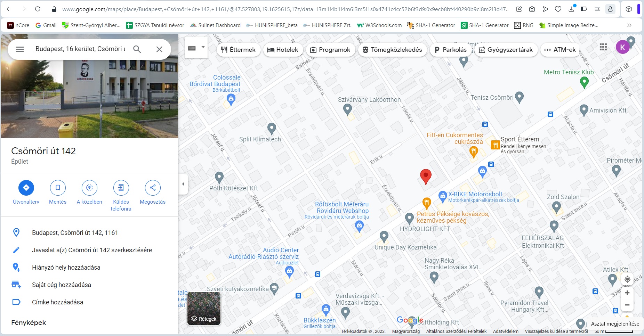Click the X-BIKE Motorosbolt shop marker

pos(442,196)
